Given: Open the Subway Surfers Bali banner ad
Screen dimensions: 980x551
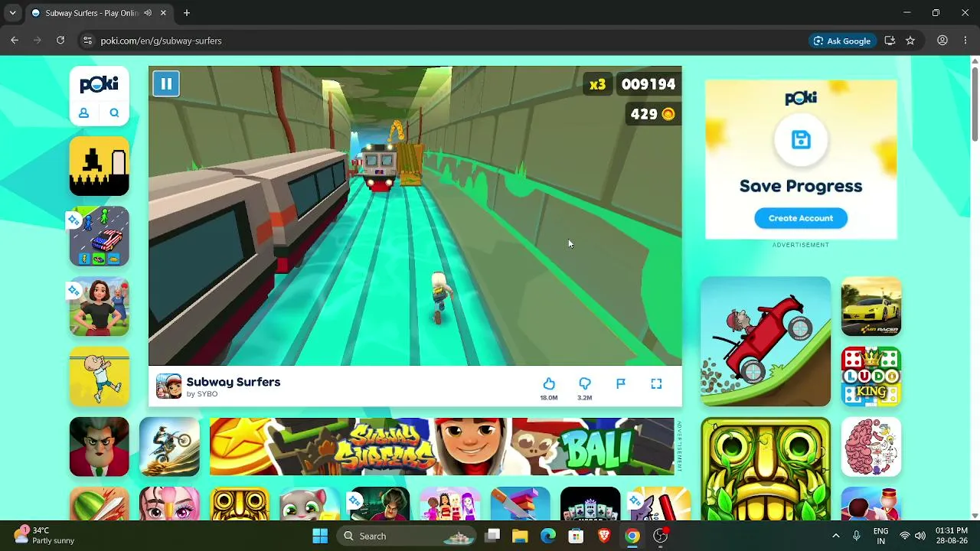Looking at the screenshot, I should pos(442,447).
